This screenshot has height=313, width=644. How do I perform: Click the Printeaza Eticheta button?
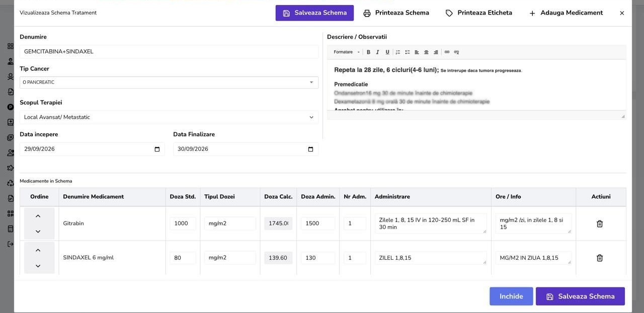tap(479, 13)
